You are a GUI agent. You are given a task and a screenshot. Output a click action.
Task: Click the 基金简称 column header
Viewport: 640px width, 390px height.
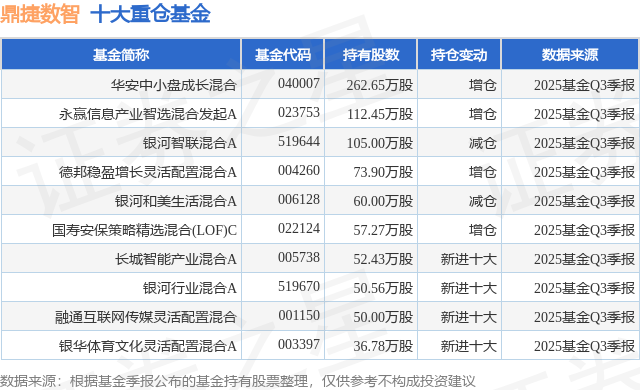pos(121,55)
